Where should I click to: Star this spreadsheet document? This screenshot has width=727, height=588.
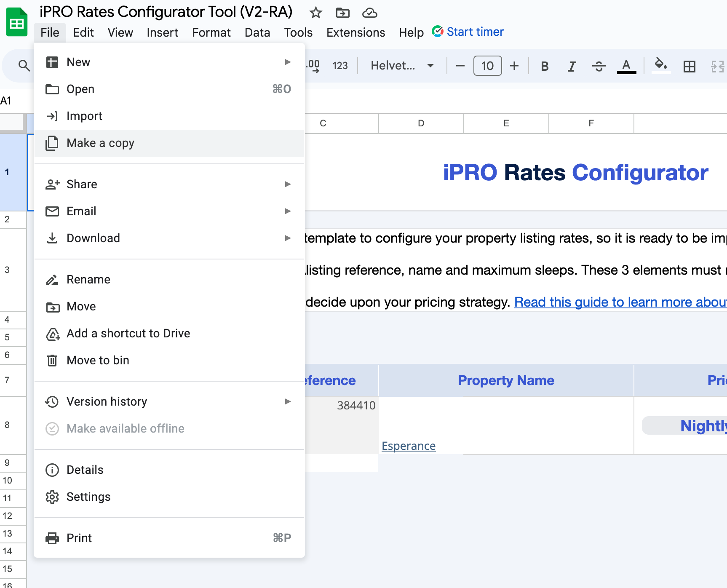click(315, 13)
